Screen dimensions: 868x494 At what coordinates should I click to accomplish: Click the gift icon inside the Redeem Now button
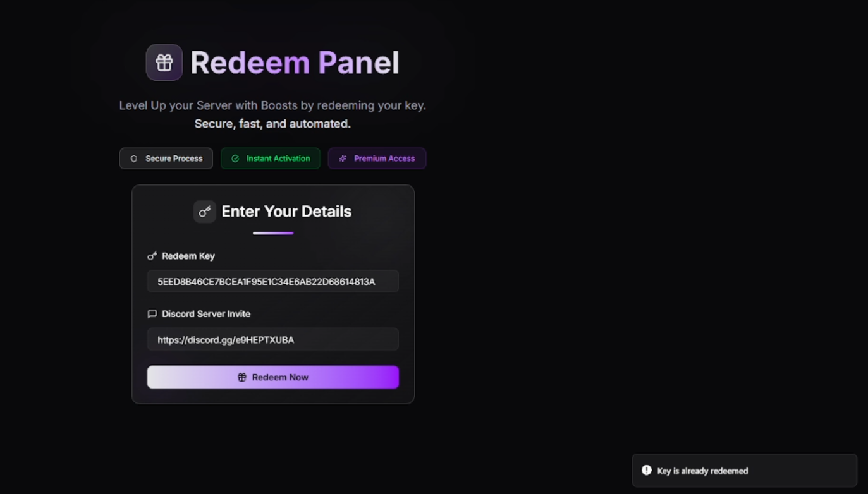click(x=241, y=377)
